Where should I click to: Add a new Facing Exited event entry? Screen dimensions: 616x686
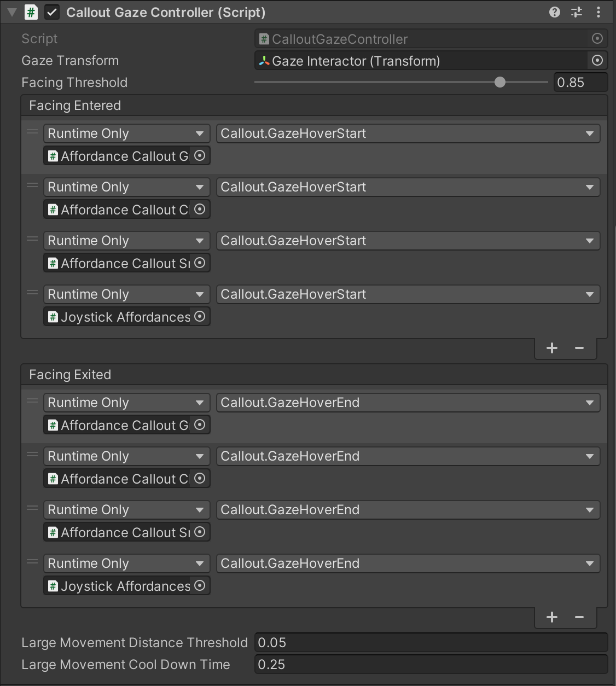(x=552, y=617)
